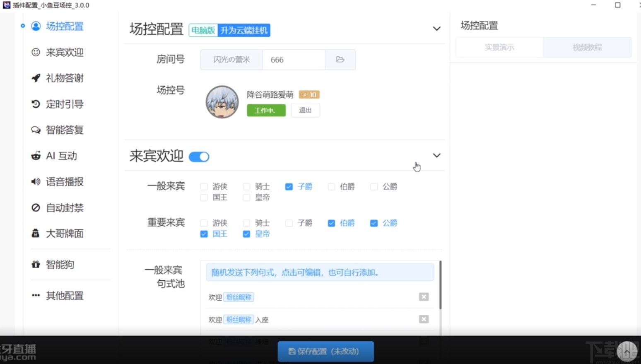Disable the 来宾欢迎 toggle switch
The image size is (641, 364).
[199, 157]
